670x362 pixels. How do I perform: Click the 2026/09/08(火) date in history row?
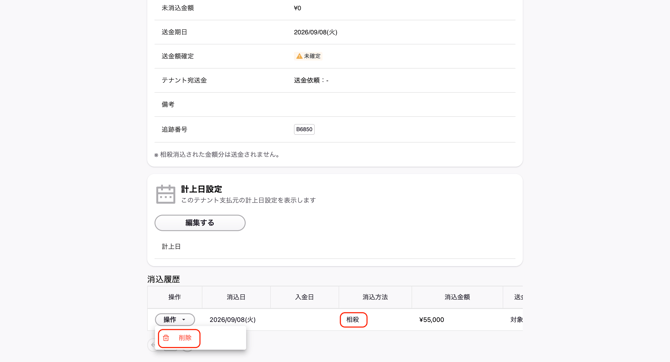click(x=232, y=320)
